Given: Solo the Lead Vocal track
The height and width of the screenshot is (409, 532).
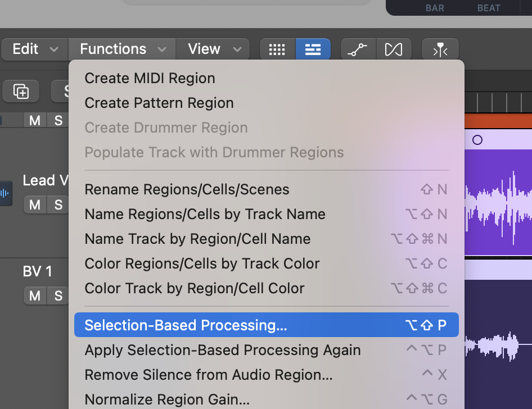Looking at the screenshot, I should click(x=58, y=205).
